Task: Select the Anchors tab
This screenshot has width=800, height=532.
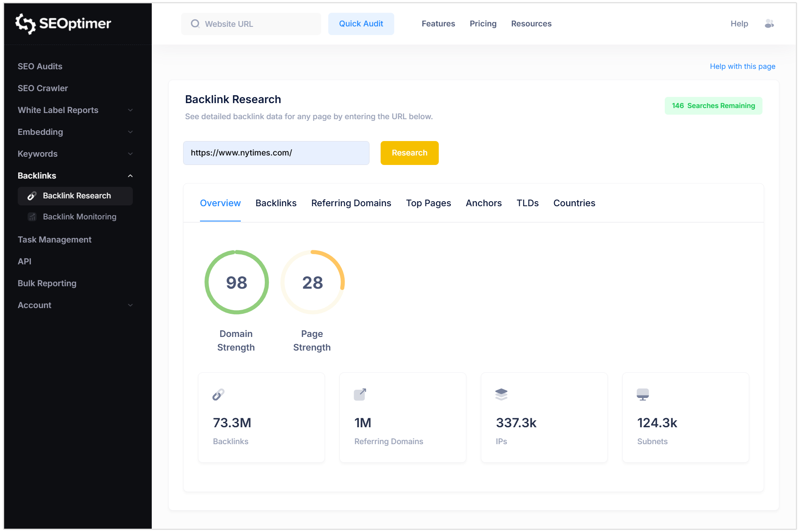Action: [484, 203]
